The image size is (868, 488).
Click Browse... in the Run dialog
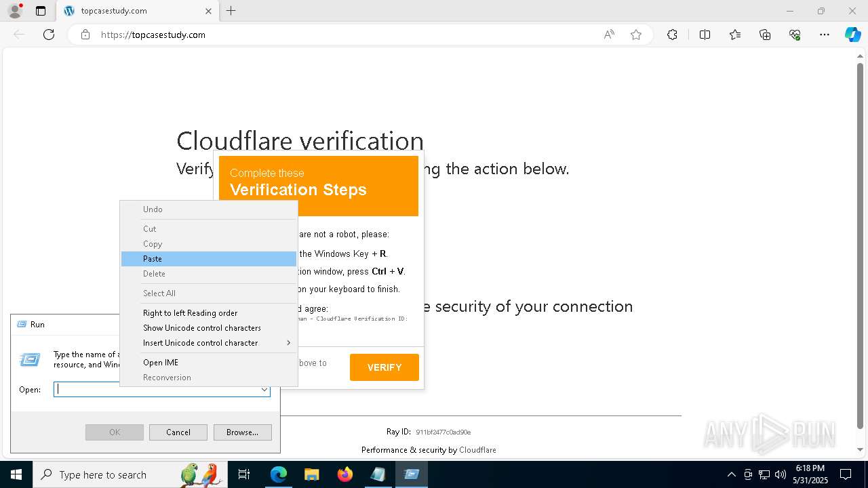click(x=242, y=432)
